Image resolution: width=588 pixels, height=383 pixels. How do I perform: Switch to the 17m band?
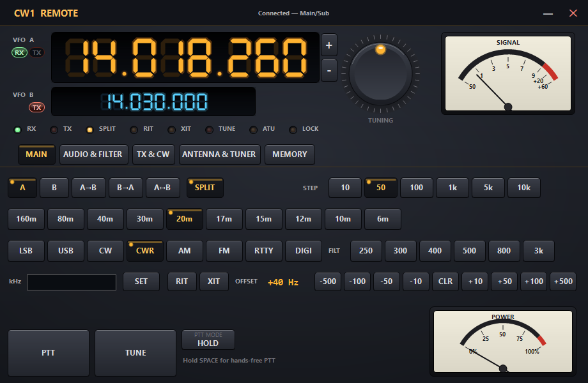(224, 219)
